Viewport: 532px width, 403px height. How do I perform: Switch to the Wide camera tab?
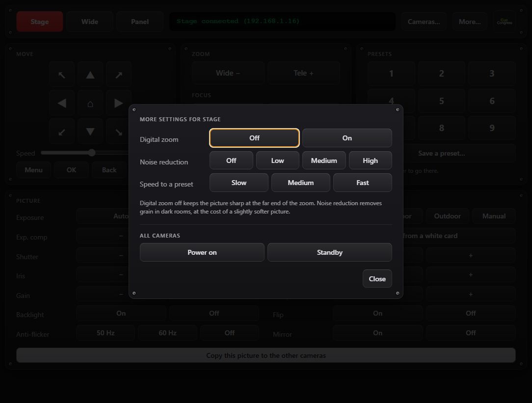90,22
